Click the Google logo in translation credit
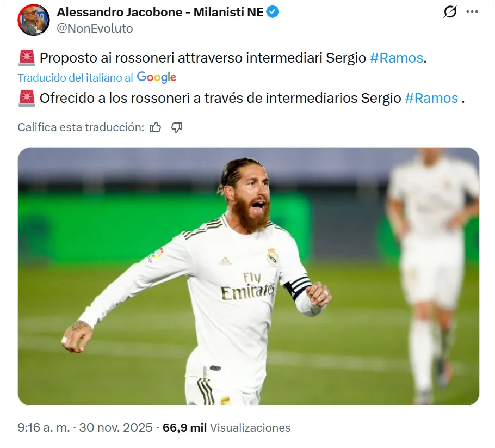Viewport: 495px width, 448px height. click(157, 77)
